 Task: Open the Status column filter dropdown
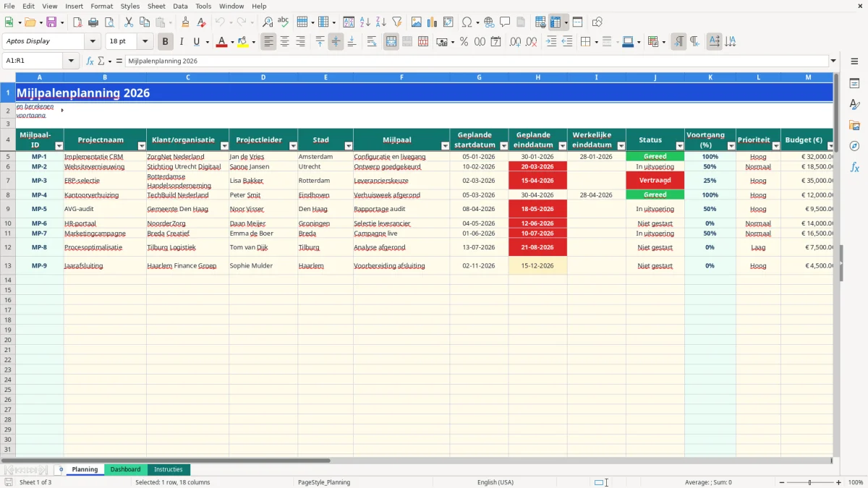tap(679, 146)
